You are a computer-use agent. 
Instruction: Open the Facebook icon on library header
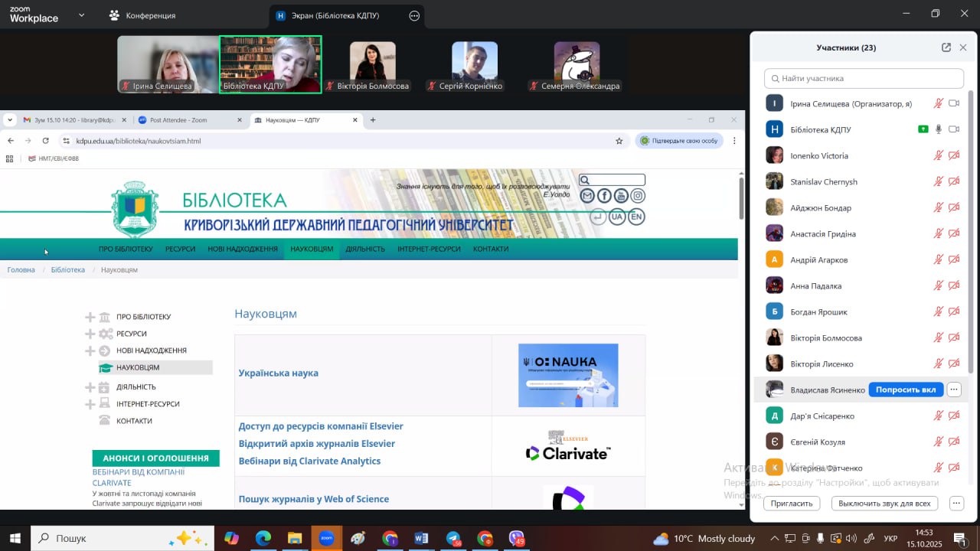(604, 196)
